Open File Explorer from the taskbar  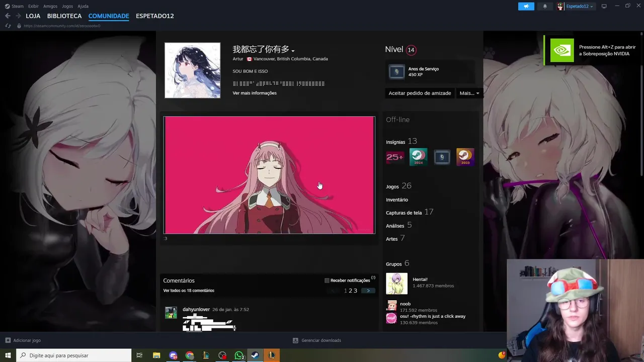pyautogui.click(x=156, y=355)
